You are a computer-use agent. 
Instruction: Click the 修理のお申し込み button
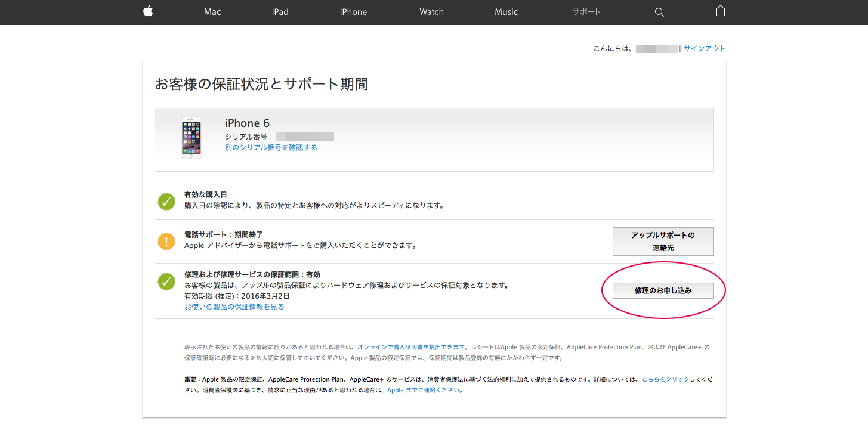tap(663, 290)
